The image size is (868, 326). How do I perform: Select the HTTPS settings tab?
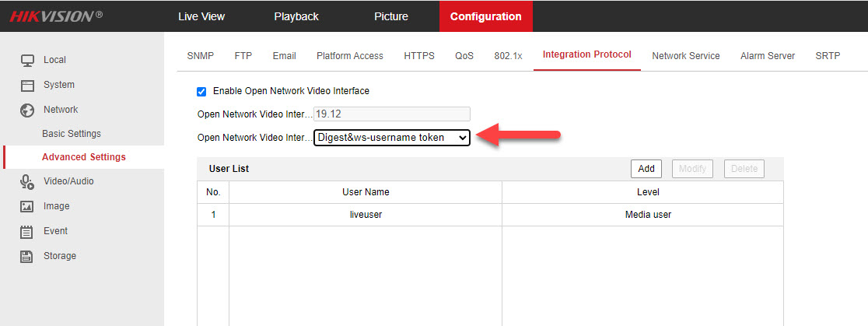pos(419,56)
